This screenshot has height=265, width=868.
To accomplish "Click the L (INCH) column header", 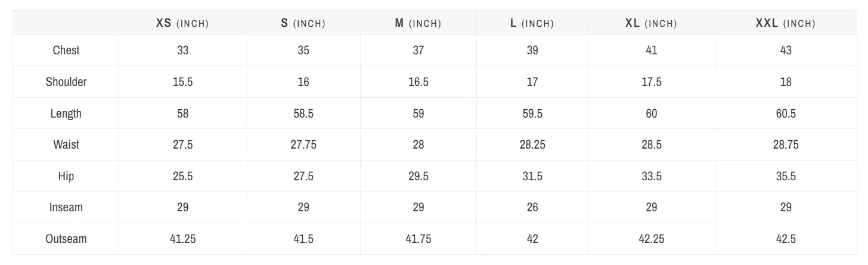I will coord(532,23).
